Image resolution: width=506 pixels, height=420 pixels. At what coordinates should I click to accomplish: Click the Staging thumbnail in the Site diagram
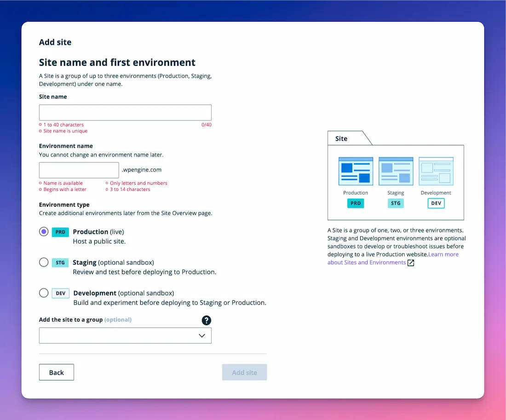tap(396, 172)
